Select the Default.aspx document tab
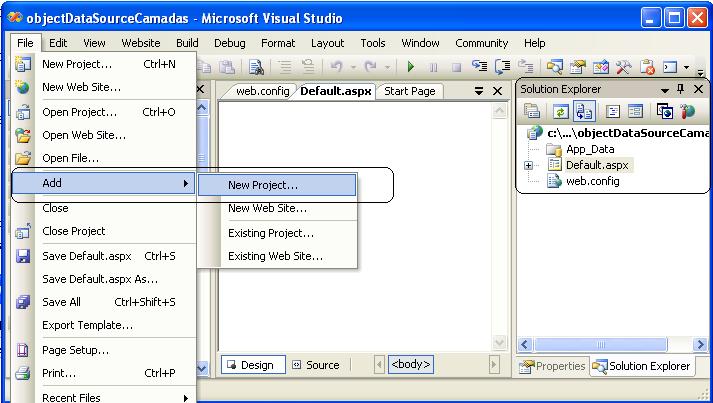713x403 pixels. pos(336,91)
